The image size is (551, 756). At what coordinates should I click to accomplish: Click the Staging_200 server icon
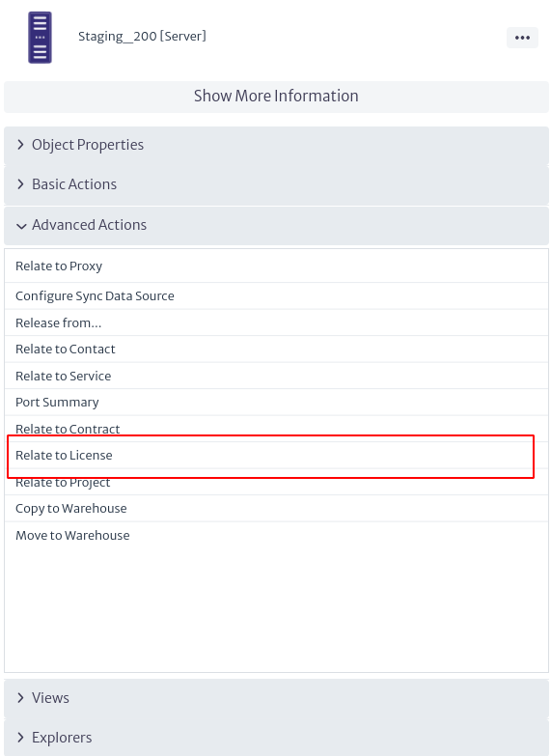[x=40, y=38]
